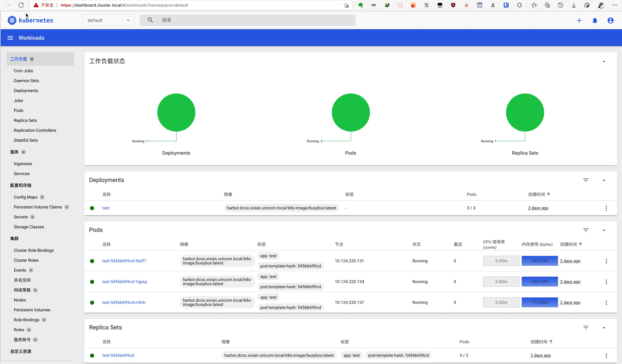Image resolution: width=622 pixels, height=364 pixels.
Task: Open Deployments in the sidebar
Action: (x=26, y=91)
